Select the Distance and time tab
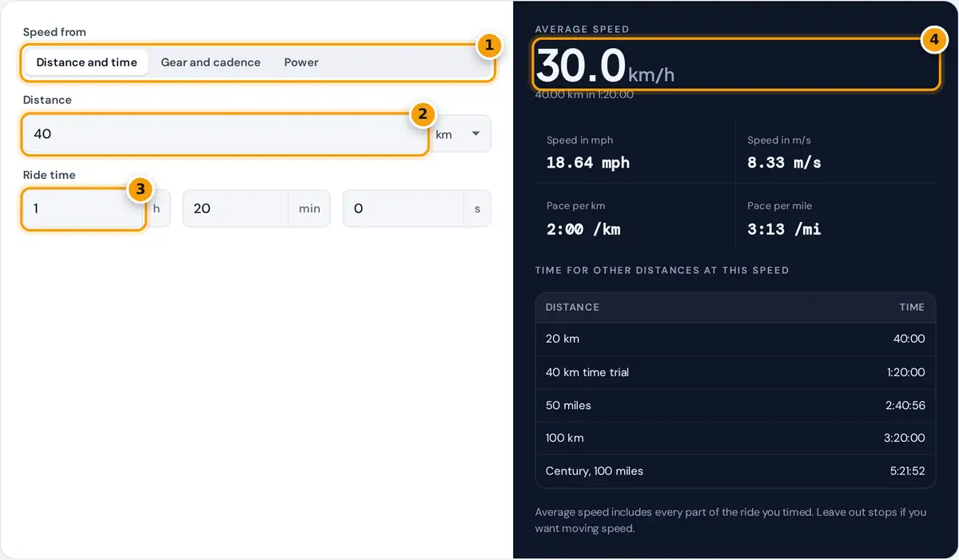The width and height of the screenshot is (959, 560). [x=86, y=62]
